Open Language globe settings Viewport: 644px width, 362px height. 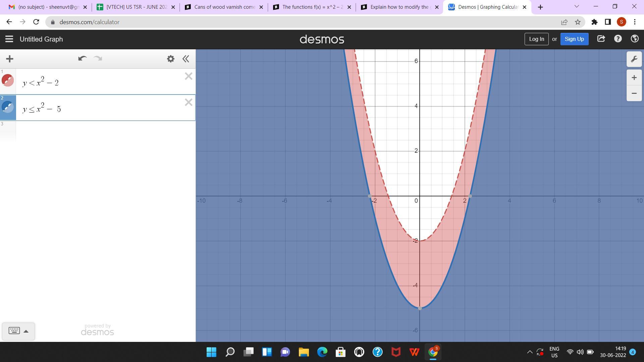click(634, 39)
